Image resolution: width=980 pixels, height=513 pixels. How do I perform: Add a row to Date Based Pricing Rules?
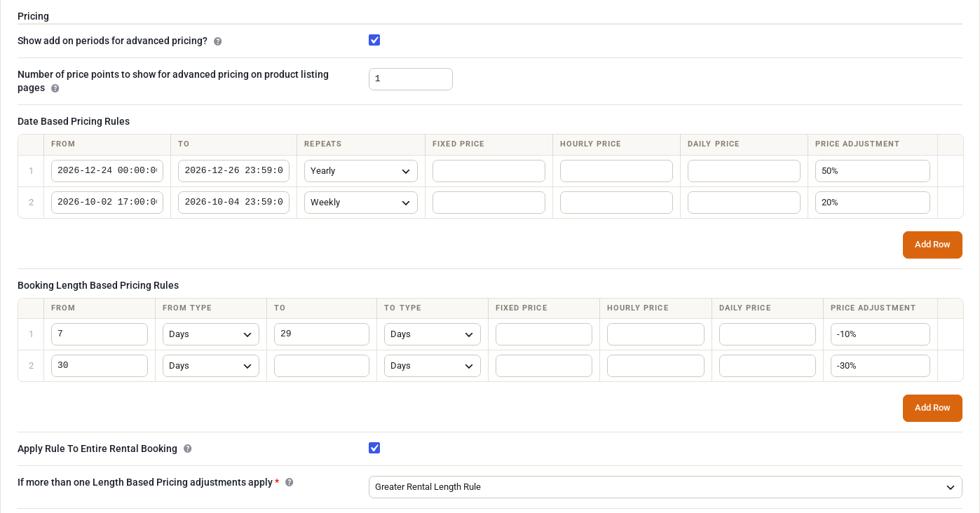[932, 245]
